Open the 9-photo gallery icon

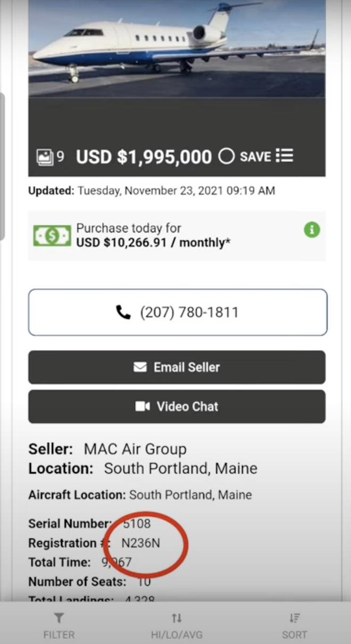tap(45, 157)
